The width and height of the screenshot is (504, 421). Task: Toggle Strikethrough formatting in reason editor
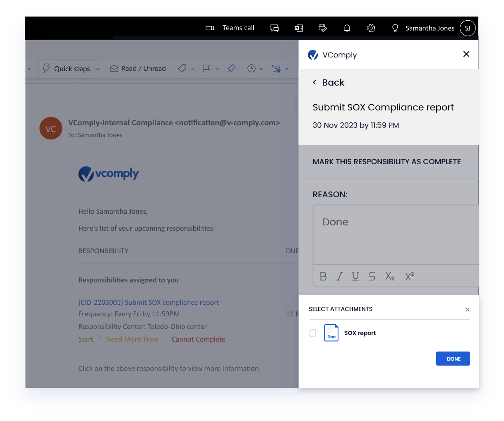click(x=372, y=276)
